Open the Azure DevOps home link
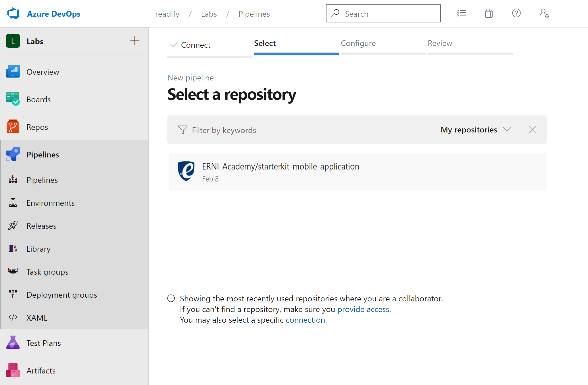 point(53,14)
